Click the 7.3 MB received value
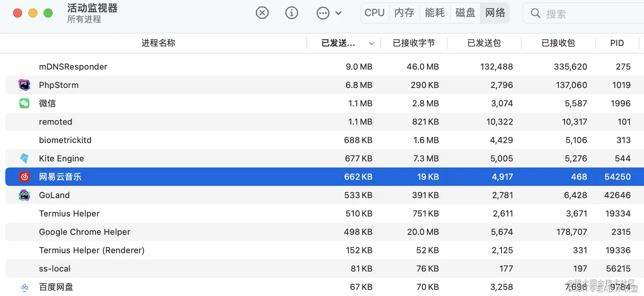The image size is (644, 296). point(425,158)
